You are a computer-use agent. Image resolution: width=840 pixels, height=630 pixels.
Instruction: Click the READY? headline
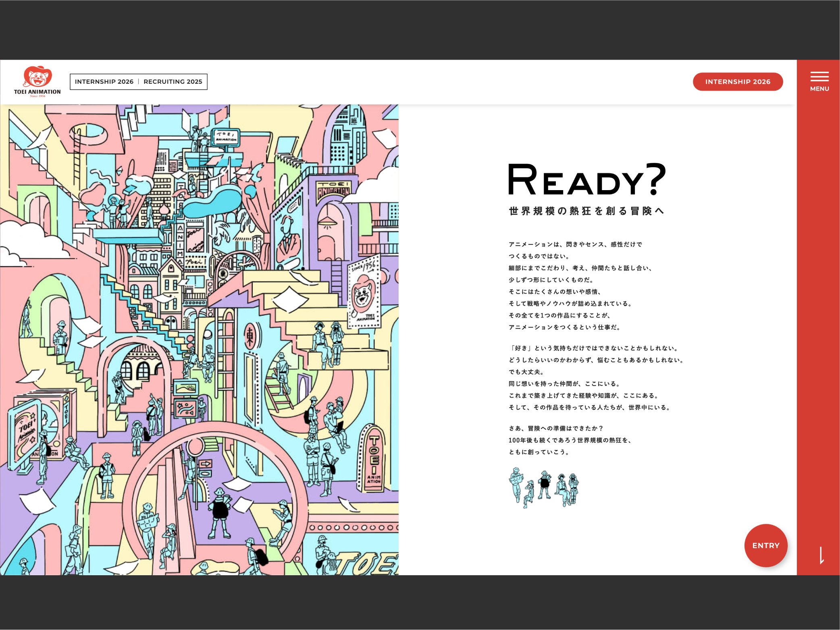point(586,179)
